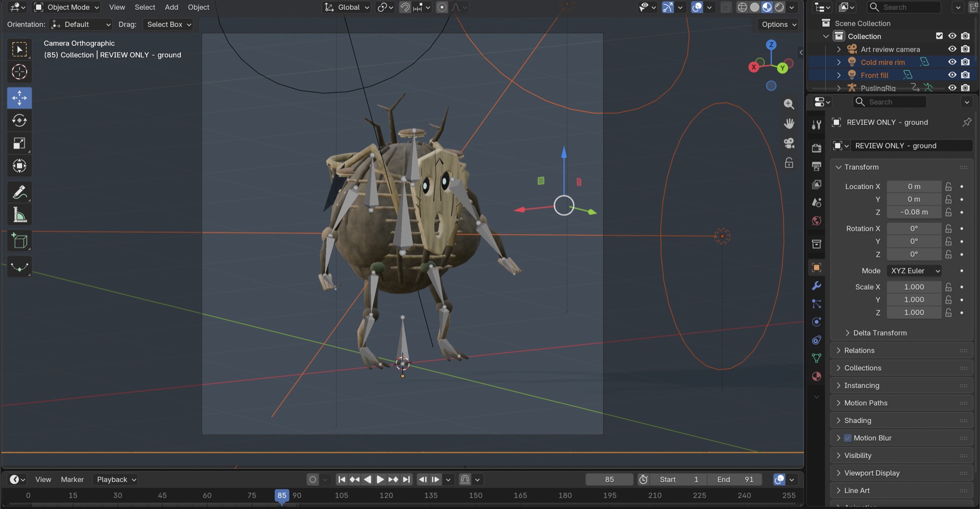Click the Scale X value slider

(x=914, y=287)
